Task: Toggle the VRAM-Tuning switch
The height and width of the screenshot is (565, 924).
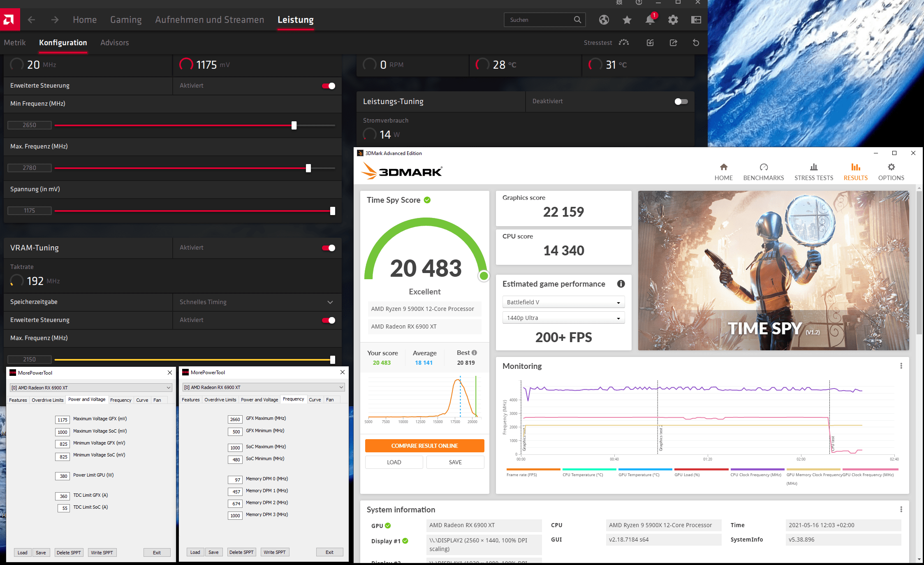Action: point(329,248)
